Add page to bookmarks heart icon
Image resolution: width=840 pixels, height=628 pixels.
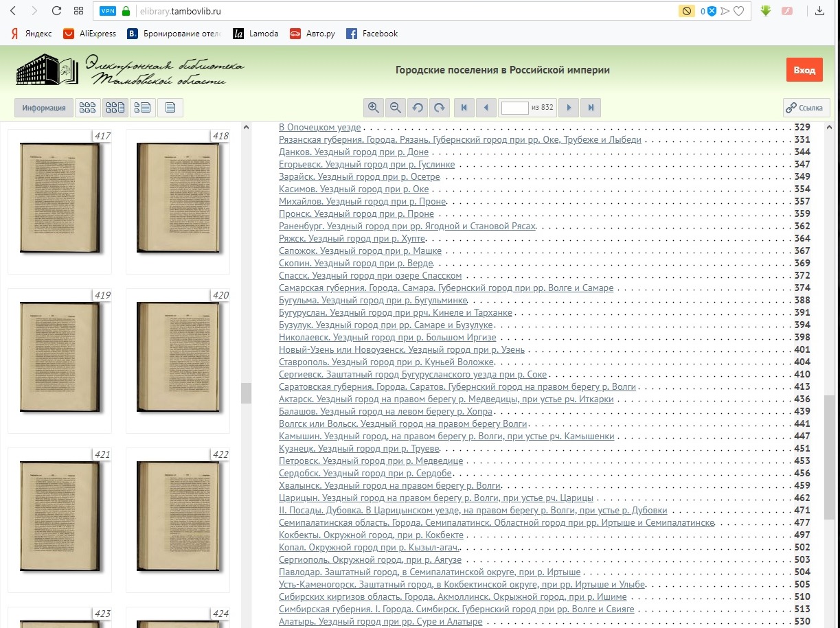(x=738, y=11)
